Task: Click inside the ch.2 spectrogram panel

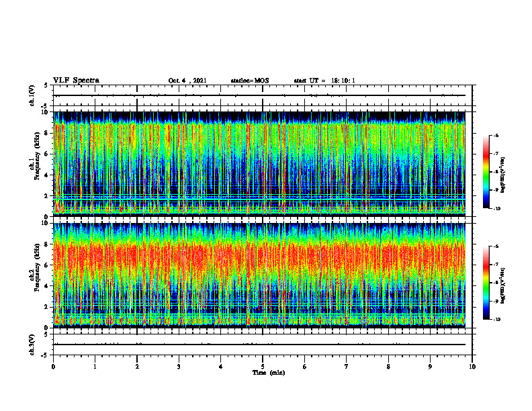Action: [259, 275]
